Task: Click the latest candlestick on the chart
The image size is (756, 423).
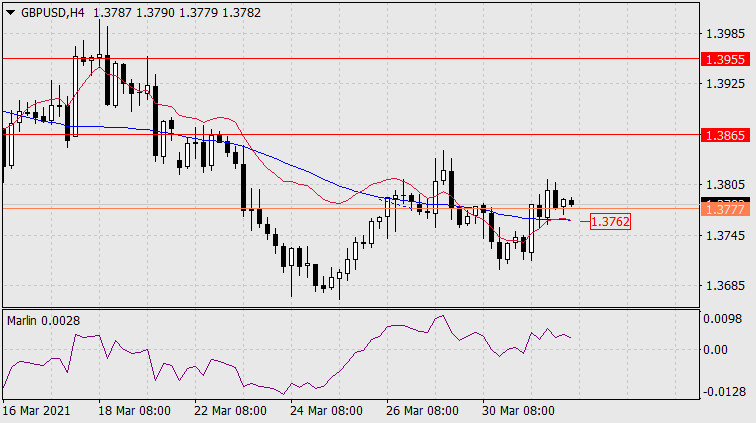Action: pos(572,202)
